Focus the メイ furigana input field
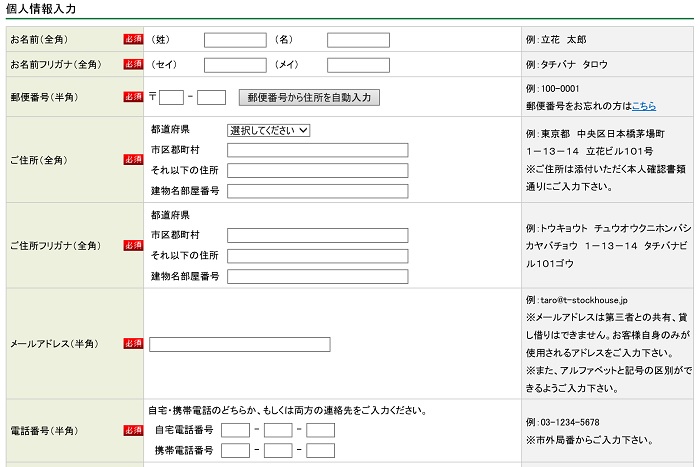 pos(358,65)
